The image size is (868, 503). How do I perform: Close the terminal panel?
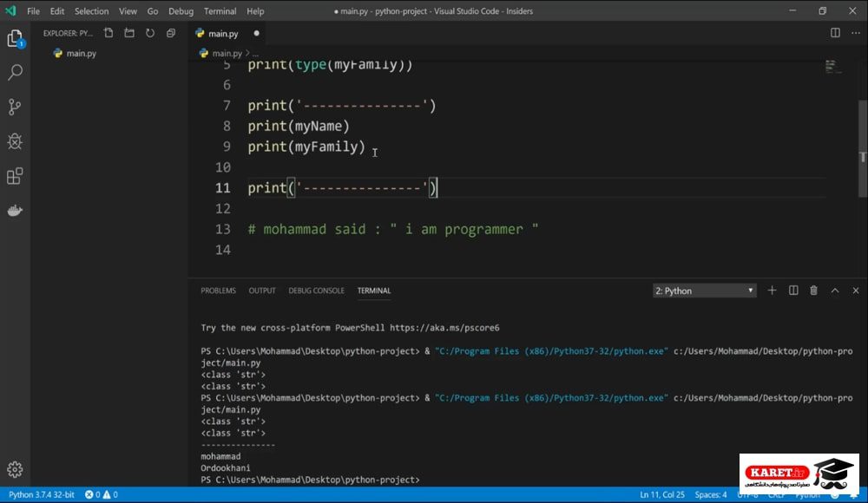[856, 291]
